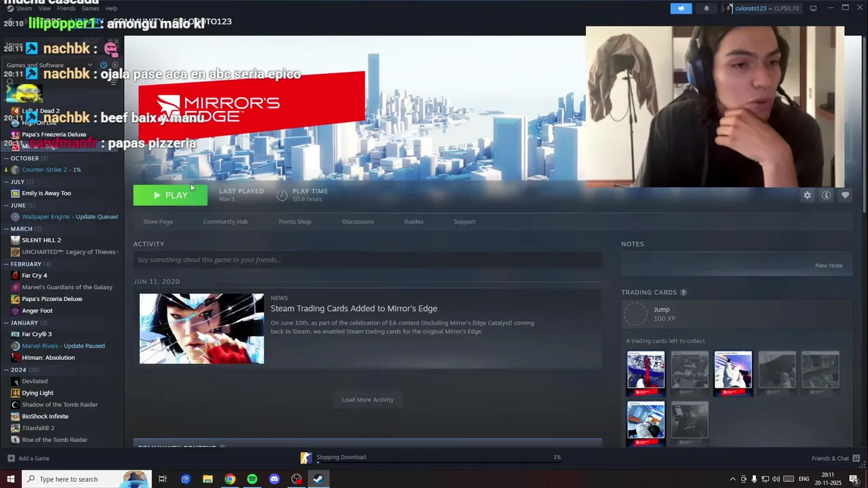Open the Steam announcements megaphone icon
The width and height of the screenshot is (868, 488).
tap(681, 8)
